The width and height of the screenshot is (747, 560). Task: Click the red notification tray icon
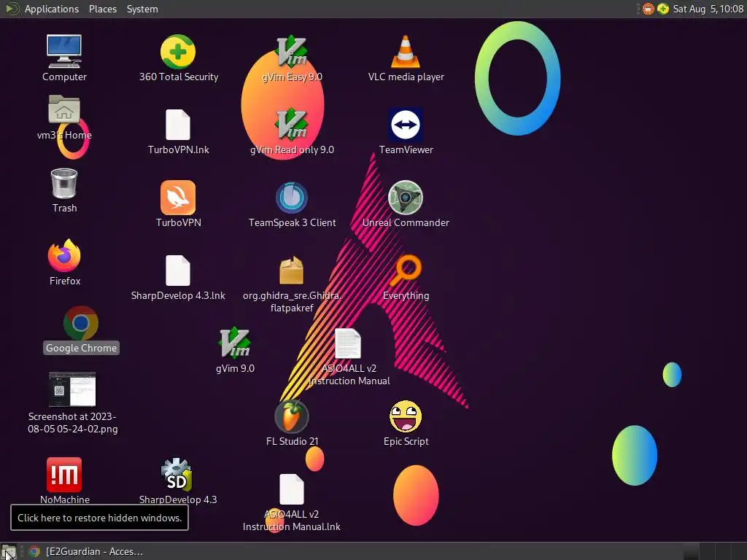click(648, 9)
